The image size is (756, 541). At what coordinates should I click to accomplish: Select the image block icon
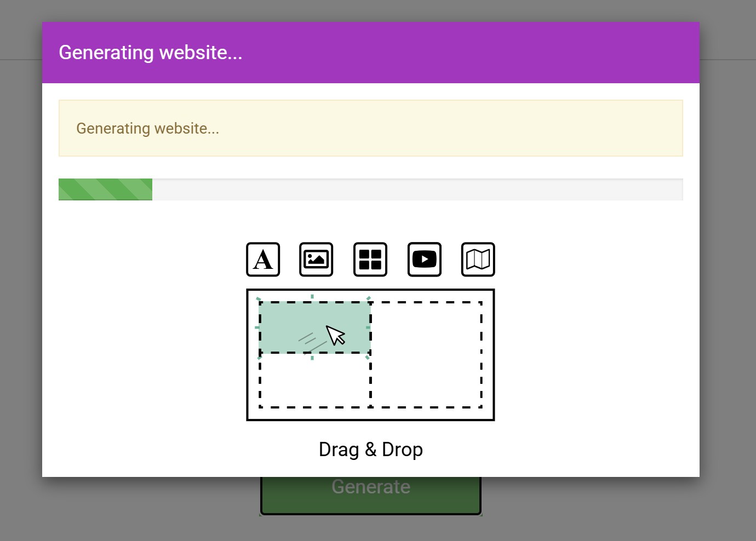[316, 259]
